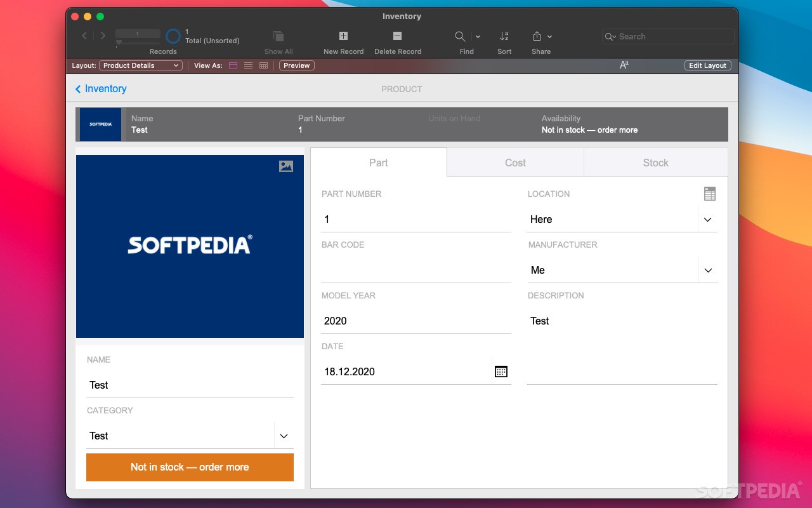Click the found set pie chart icon
The height and width of the screenshot is (508, 812).
(173, 36)
